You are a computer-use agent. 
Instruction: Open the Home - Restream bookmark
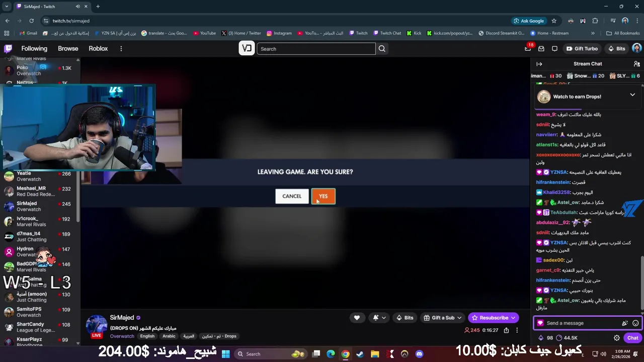coord(549,33)
